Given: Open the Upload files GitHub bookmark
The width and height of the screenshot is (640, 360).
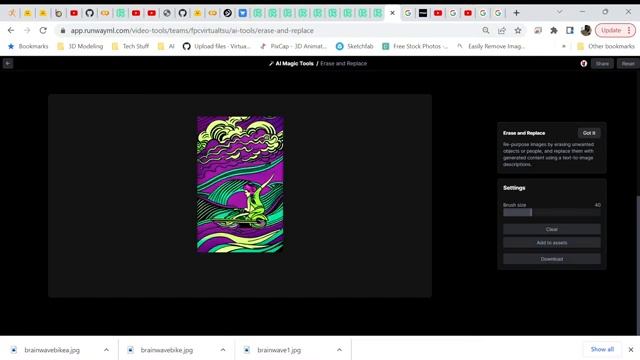Looking at the screenshot, I should click(217, 47).
